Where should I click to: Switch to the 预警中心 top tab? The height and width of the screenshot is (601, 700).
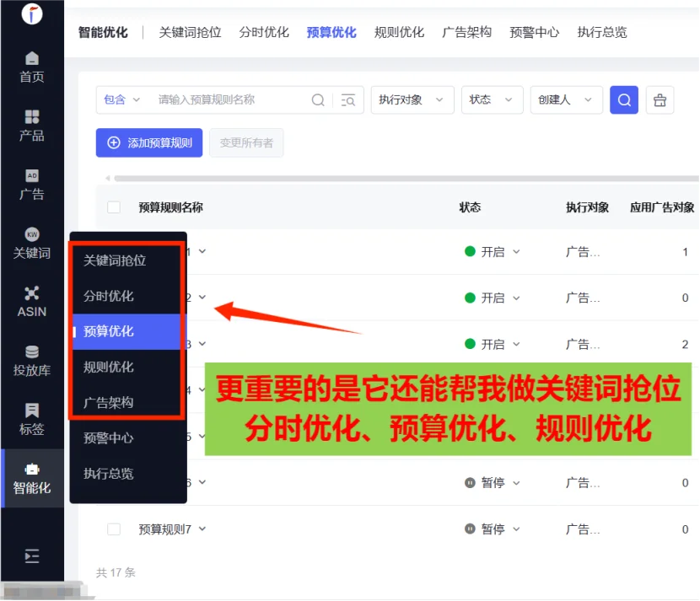pos(535,32)
